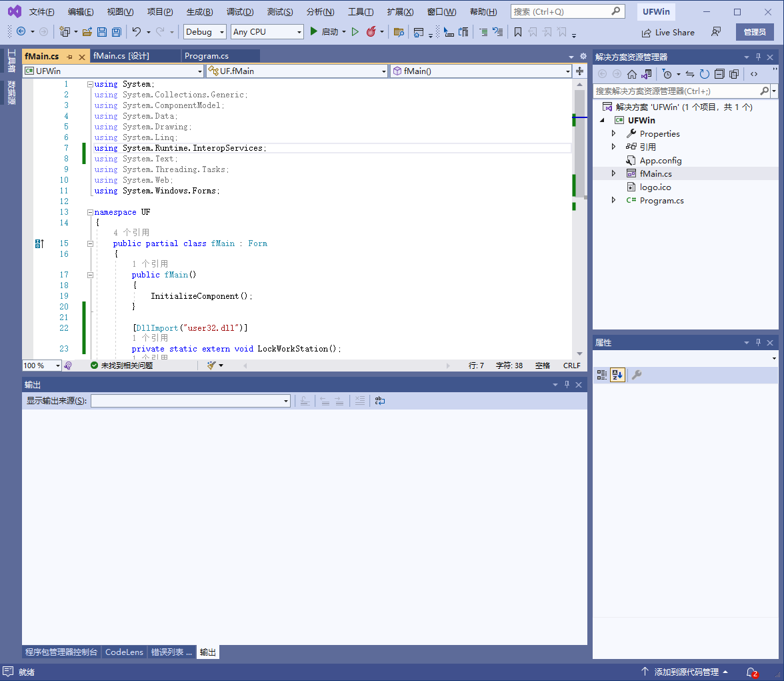Viewport: 784px width, 681px height.
Task: Open the 文件(F) menu
Action: tap(41, 12)
